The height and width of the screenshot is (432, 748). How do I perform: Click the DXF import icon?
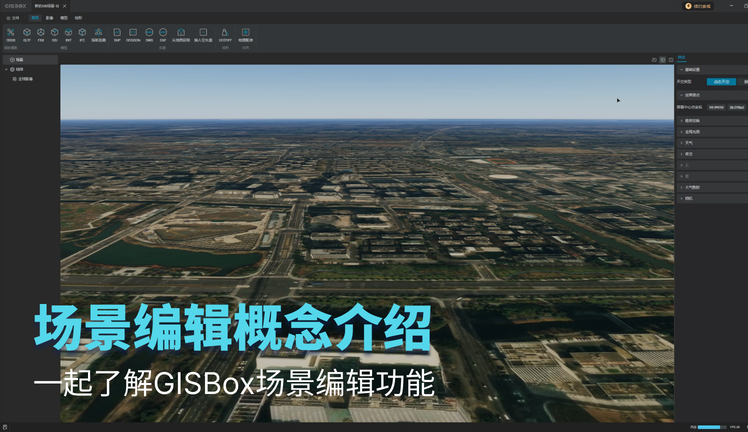[163, 34]
